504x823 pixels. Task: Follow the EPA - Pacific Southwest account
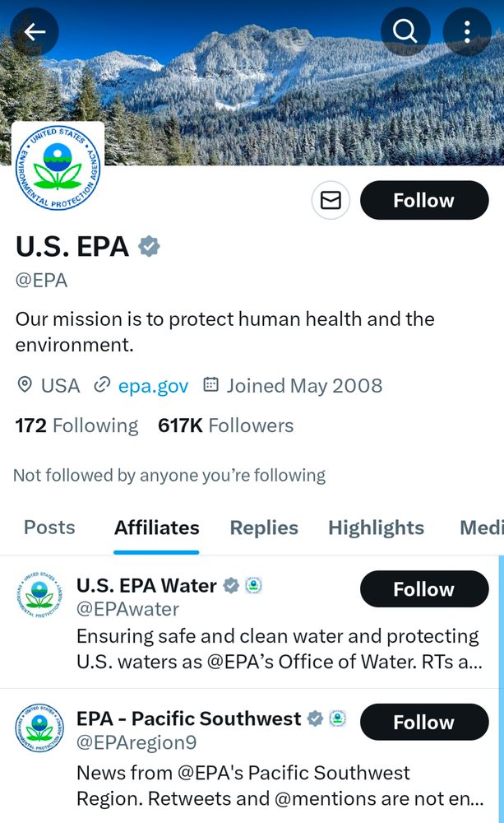point(424,723)
